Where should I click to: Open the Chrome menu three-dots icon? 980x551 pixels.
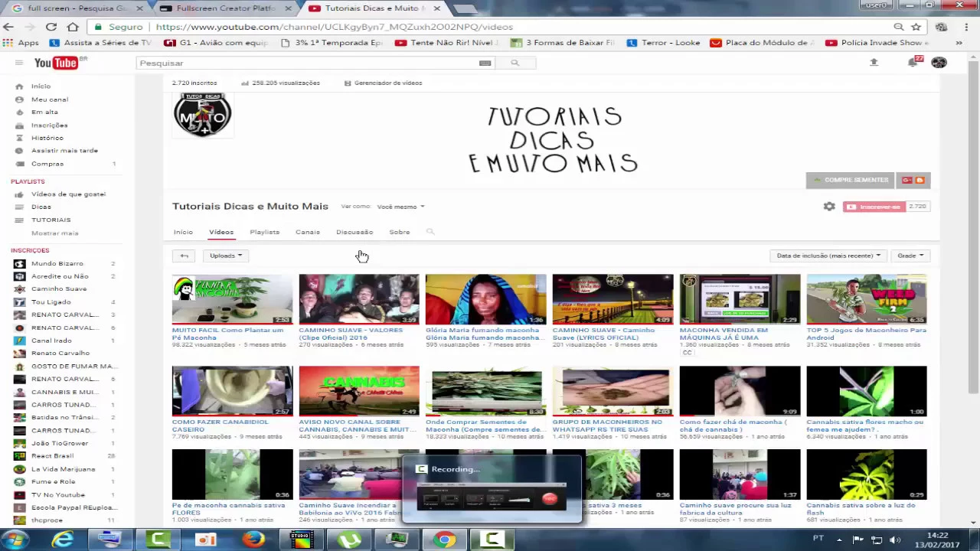coord(965,27)
